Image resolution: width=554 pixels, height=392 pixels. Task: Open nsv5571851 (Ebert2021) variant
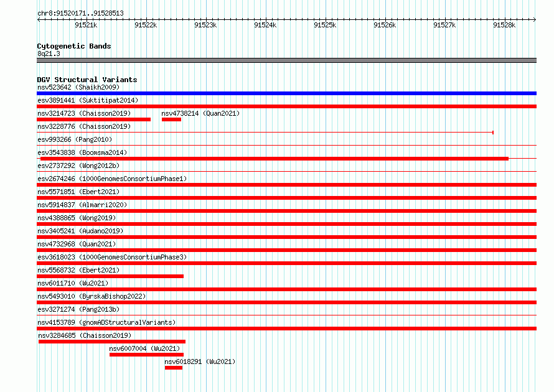[78, 192]
